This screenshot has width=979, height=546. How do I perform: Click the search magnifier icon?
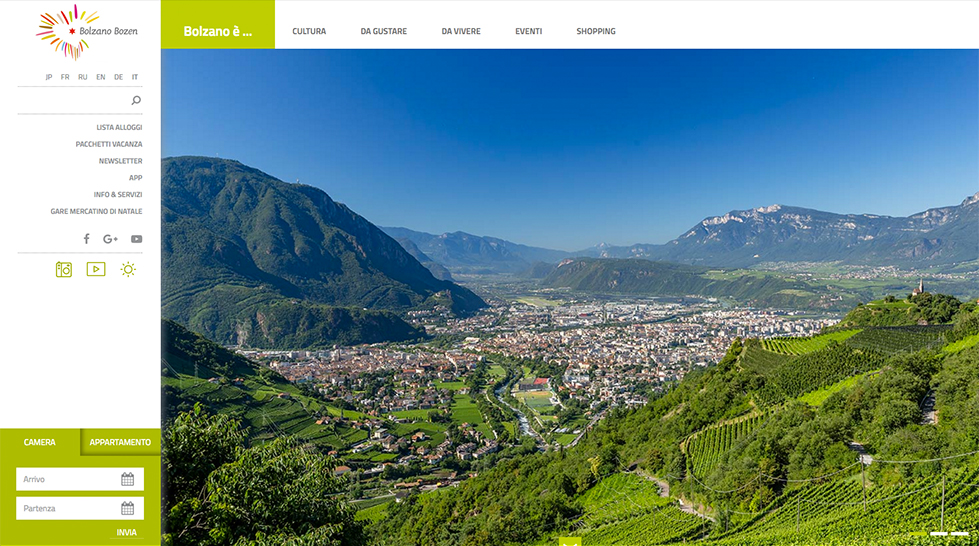pos(136,100)
